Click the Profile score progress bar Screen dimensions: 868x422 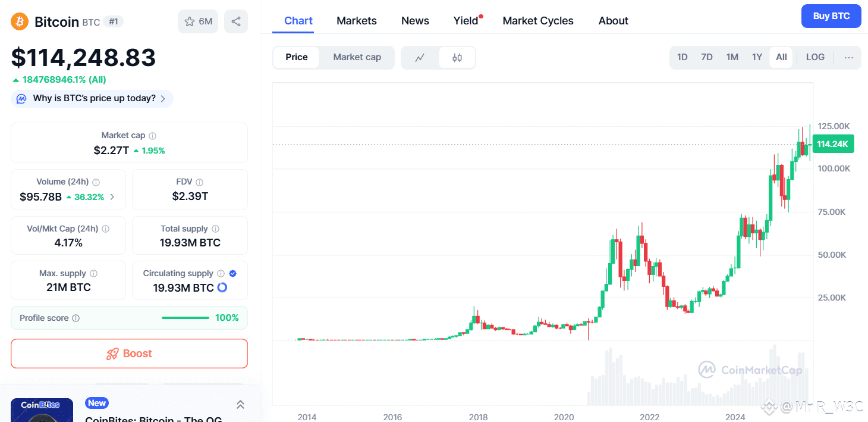point(185,318)
